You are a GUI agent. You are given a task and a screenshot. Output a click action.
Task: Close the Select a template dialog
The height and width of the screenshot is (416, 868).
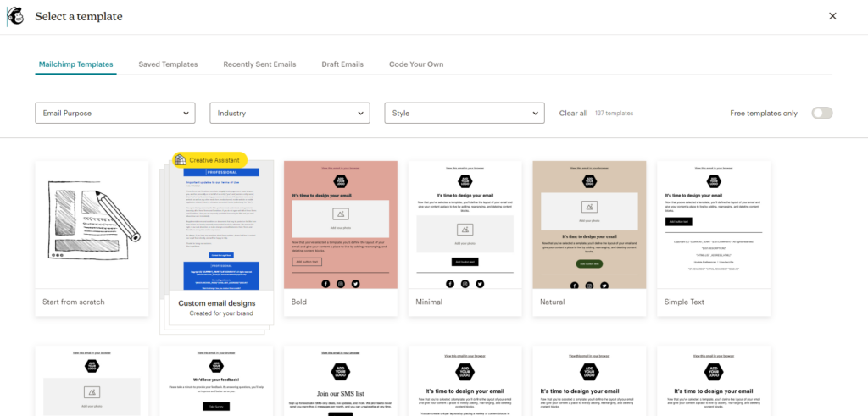click(832, 17)
